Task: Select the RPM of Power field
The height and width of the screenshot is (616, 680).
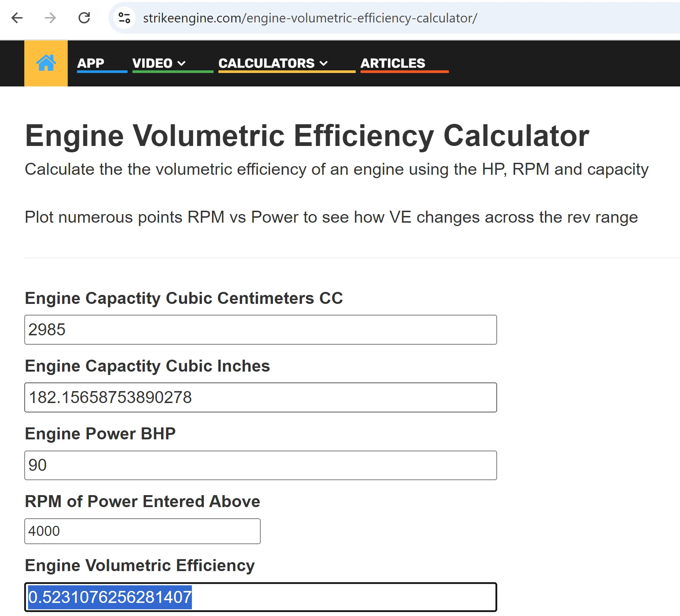Action: [x=143, y=531]
